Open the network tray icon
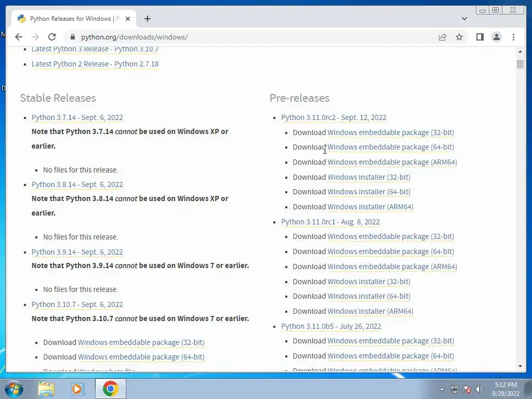Viewport: 532px width, 399px height. click(x=454, y=389)
